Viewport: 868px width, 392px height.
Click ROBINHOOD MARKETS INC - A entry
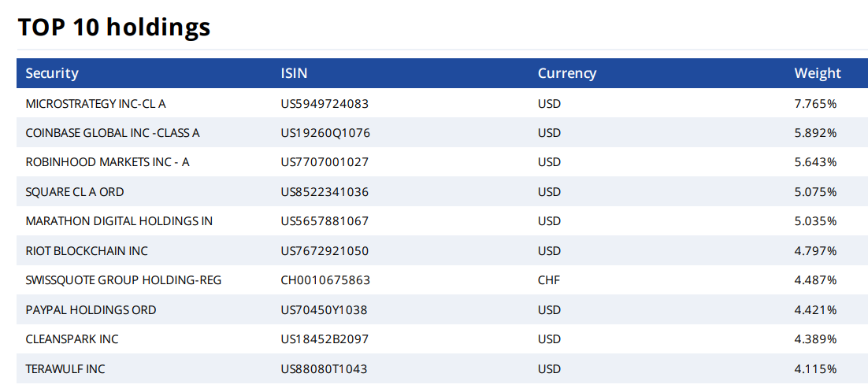click(x=107, y=162)
